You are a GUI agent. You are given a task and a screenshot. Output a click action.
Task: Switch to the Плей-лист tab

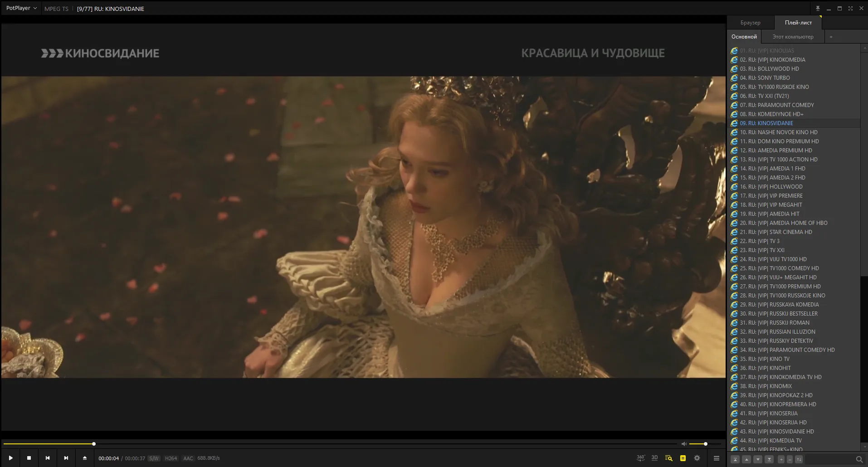pyautogui.click(x=798, y=23)
